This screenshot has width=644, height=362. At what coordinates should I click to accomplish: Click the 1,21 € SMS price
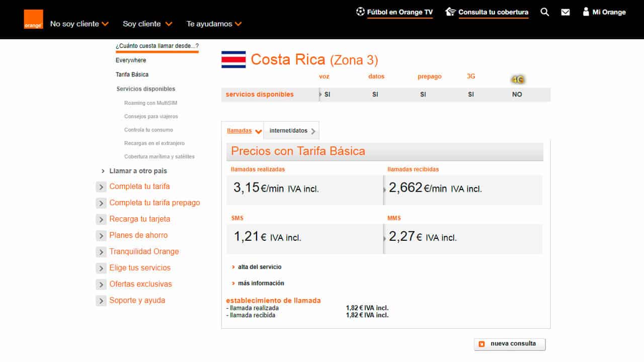pyautogui.click(x=267, y=237)
